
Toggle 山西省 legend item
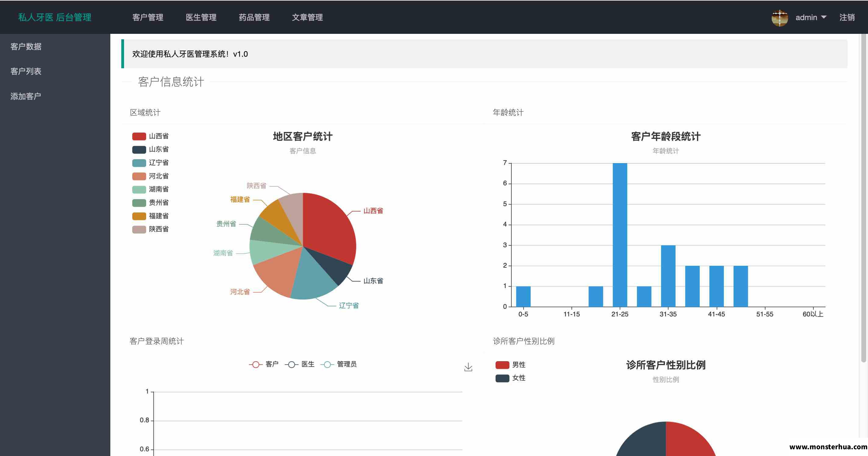coord(150,136)
